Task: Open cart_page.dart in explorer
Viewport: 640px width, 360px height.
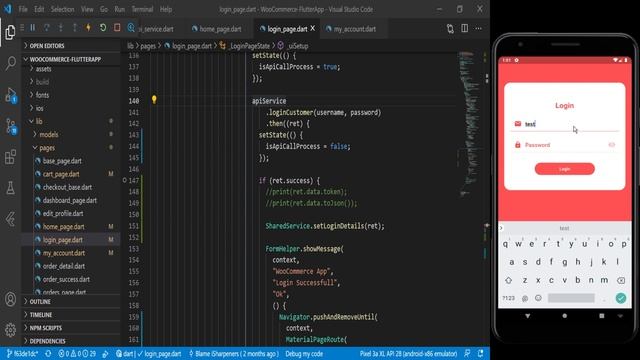Action: pos(61,174)
